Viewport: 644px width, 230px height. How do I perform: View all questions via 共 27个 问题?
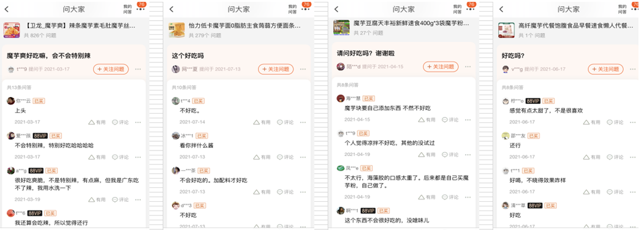click(368, 33)
